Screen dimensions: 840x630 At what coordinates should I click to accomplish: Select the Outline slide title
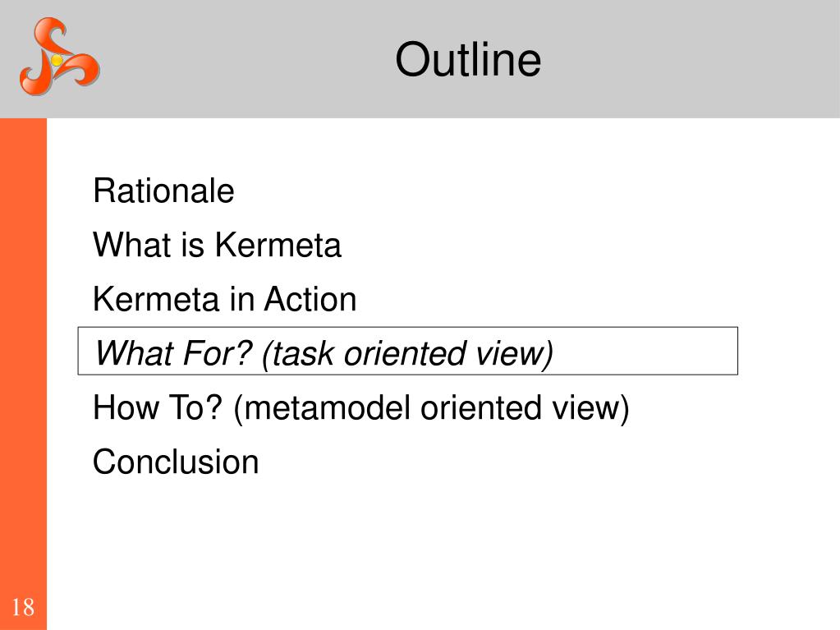click(468, 59)
